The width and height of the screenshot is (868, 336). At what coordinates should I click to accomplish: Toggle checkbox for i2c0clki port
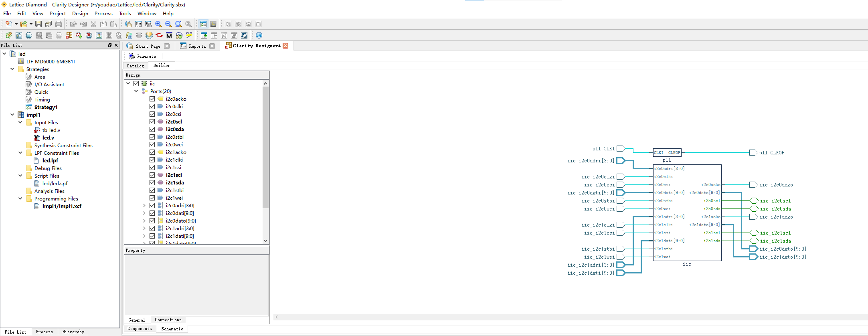click(152, 106)
